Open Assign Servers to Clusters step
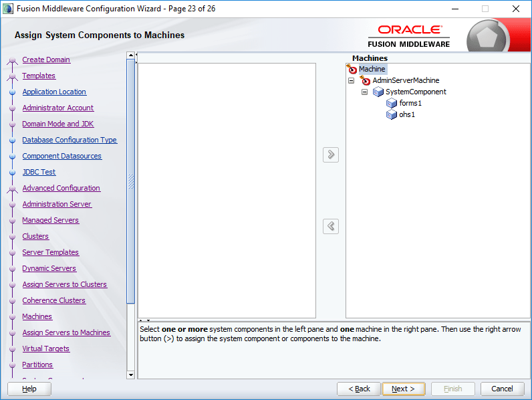This screenshot has height=400, width=532. coord(64,284)
